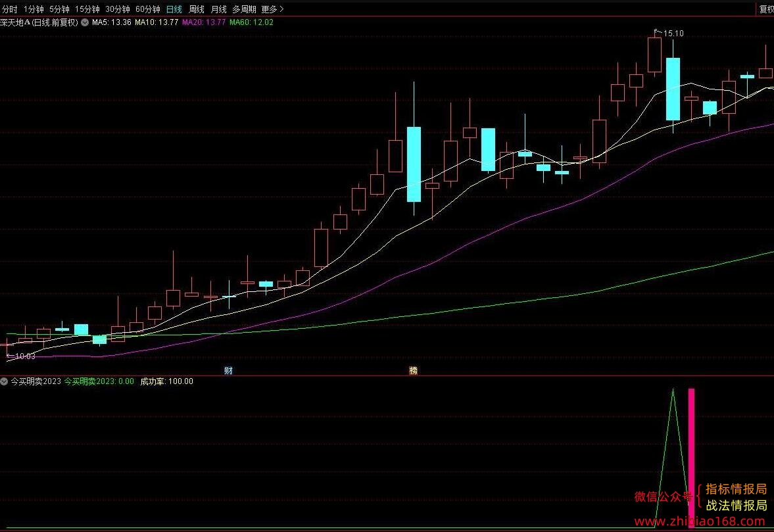
Task: Click the green 今买明卖2023: 0.00 value
Action: click(99, 381)
